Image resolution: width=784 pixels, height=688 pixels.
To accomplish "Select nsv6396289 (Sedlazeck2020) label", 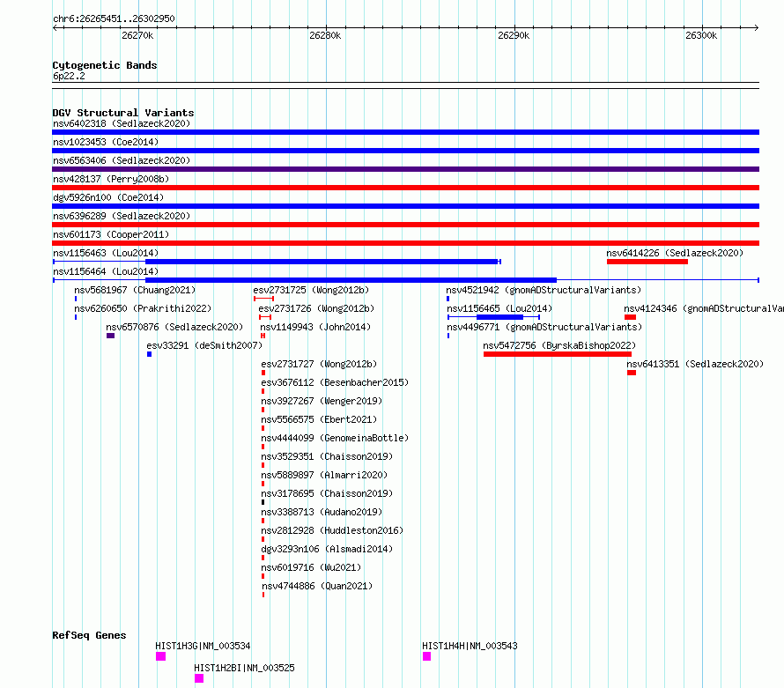I will pos(122,216).
